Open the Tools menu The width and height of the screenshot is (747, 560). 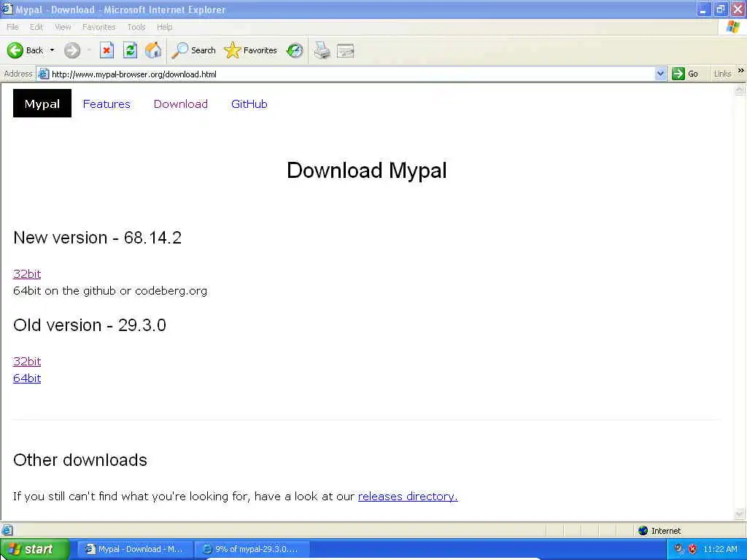click(x=136, y=27)
